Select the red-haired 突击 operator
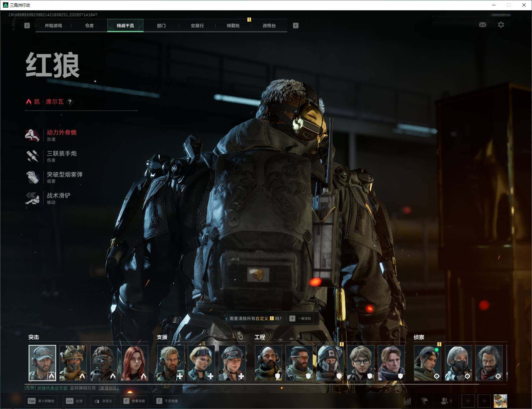The image size is (532, 409). pyautogui.click(x=135, y=363)
